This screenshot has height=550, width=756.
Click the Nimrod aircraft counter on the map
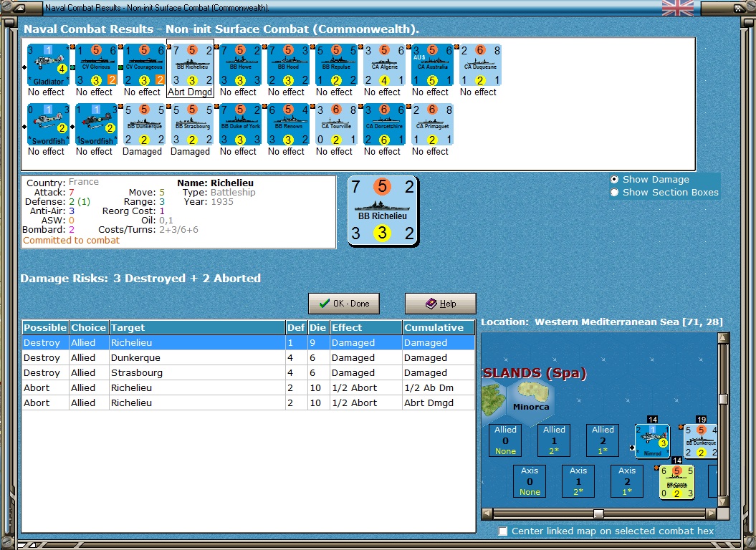[x=652, y=440]
